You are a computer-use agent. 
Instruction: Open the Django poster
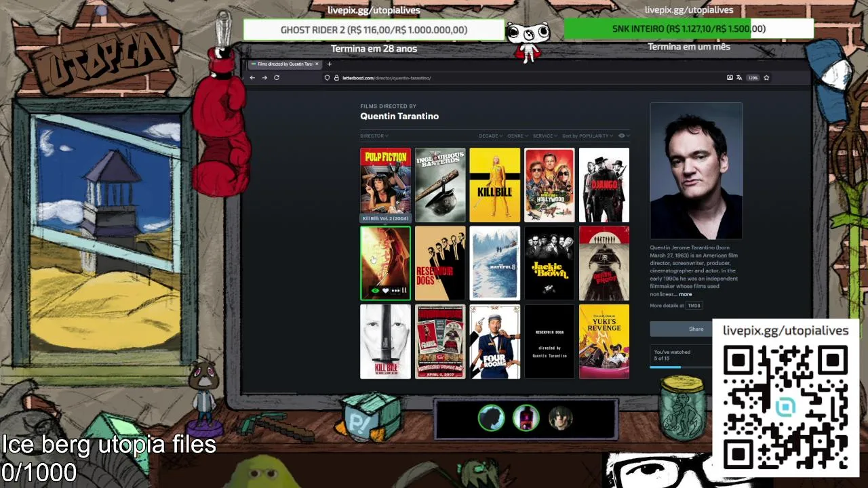point(604,185)
